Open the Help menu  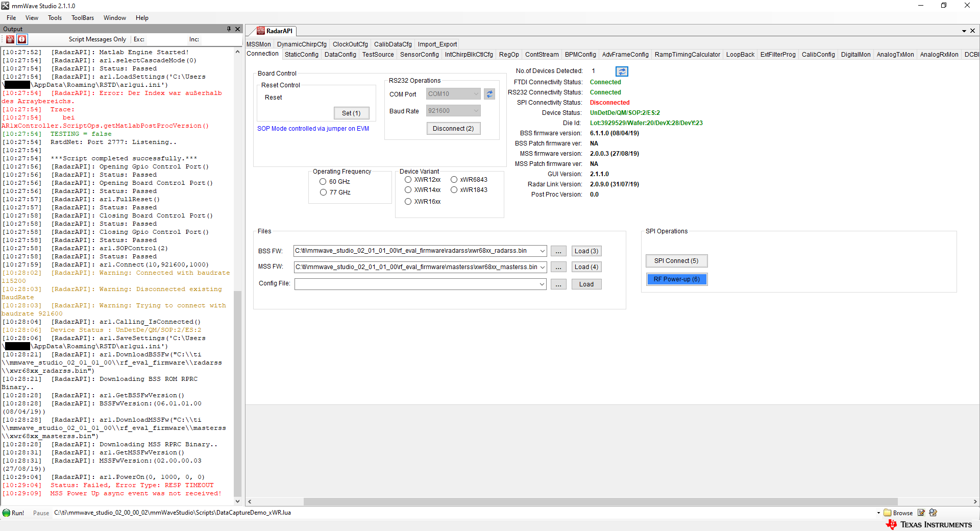(142, 18)
